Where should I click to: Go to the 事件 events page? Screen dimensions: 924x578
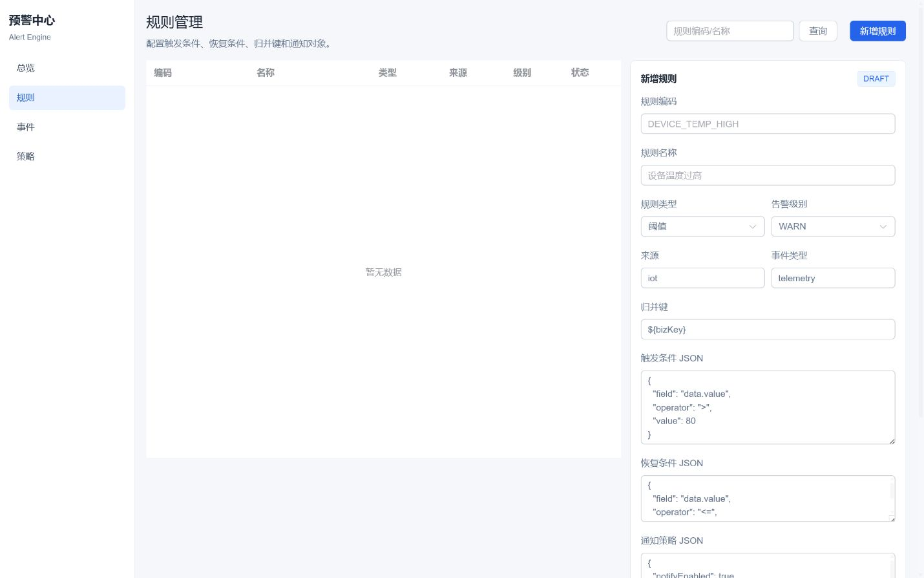click(x=67, y=127)
